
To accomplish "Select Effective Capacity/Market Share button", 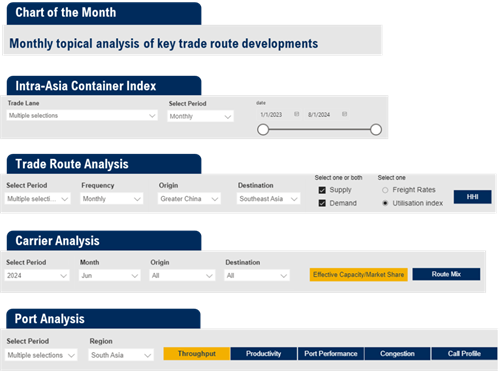I will click(359, 275).
